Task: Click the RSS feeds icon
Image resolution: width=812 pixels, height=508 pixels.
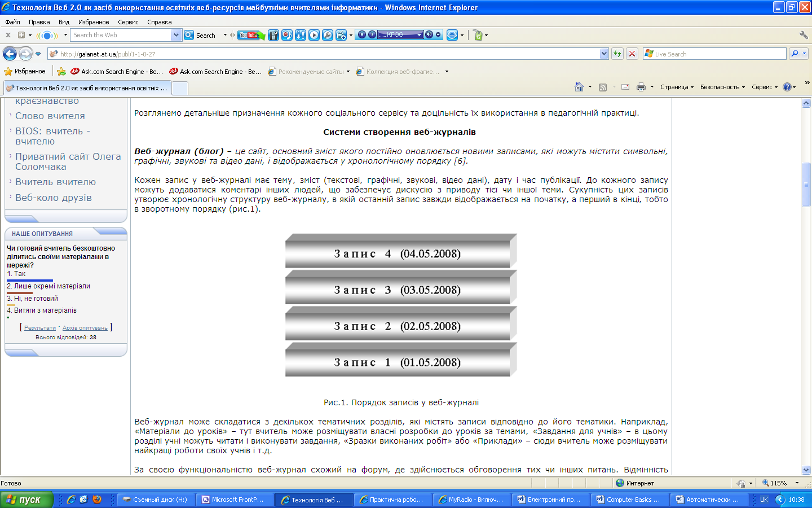Action: 603,87
